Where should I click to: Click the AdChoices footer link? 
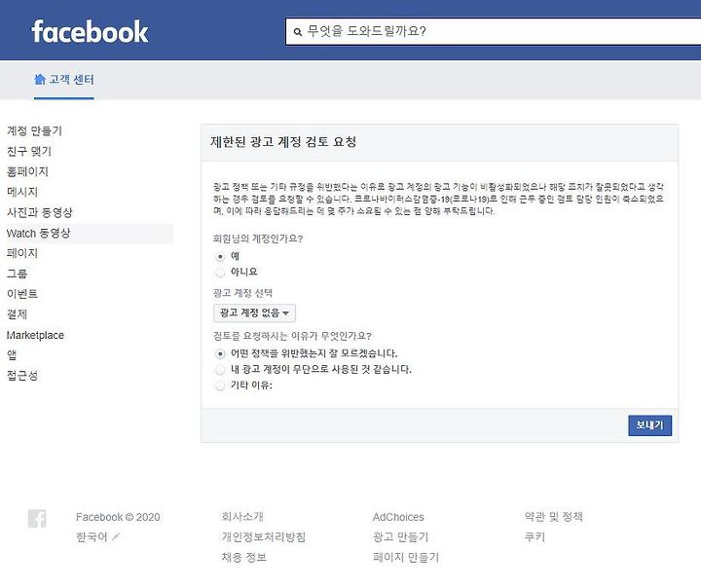tap(398, 517)
